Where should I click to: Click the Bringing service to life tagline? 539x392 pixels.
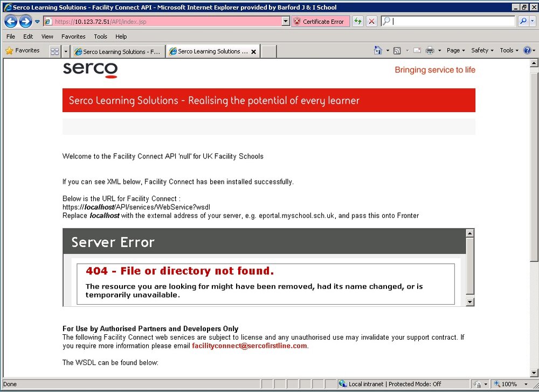click(435, 70)
